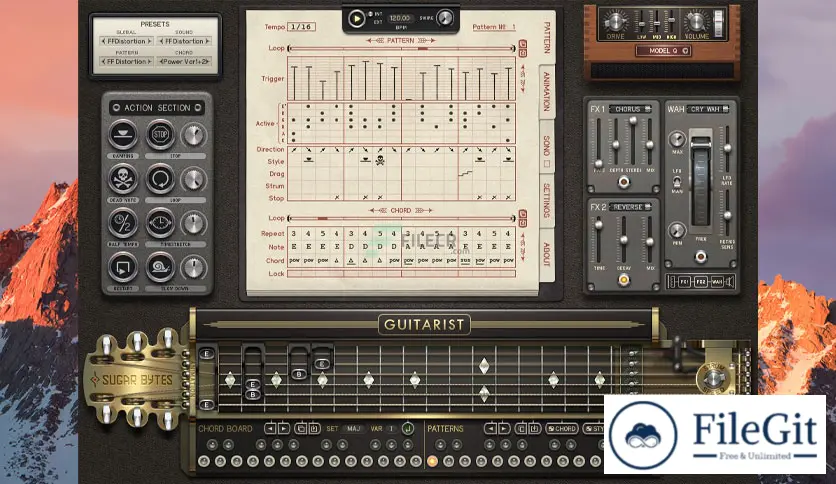
Task: Open the FX 2 Reverse effect dropdown
Action: click(631, 207)
